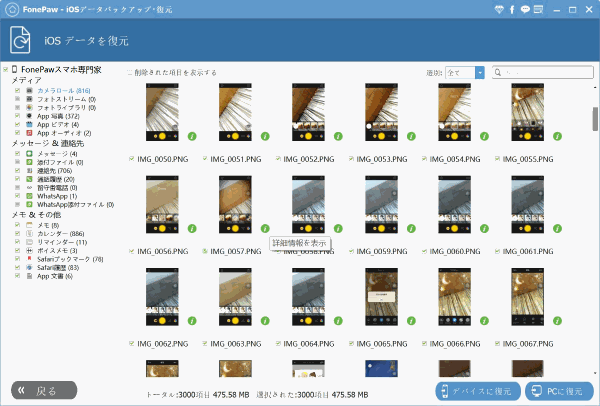This screenshot has width=600, height=406.
Task: Select フォトストリーム (0) category
Action: click(66, 99)
